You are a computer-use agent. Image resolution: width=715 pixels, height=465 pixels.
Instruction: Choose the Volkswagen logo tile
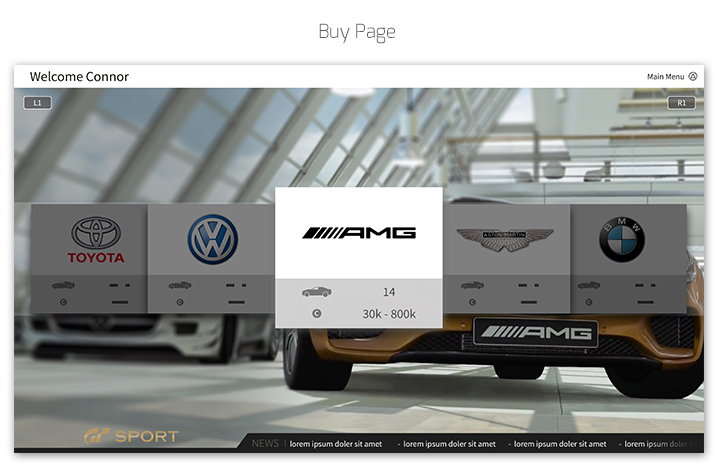[212, 240]
